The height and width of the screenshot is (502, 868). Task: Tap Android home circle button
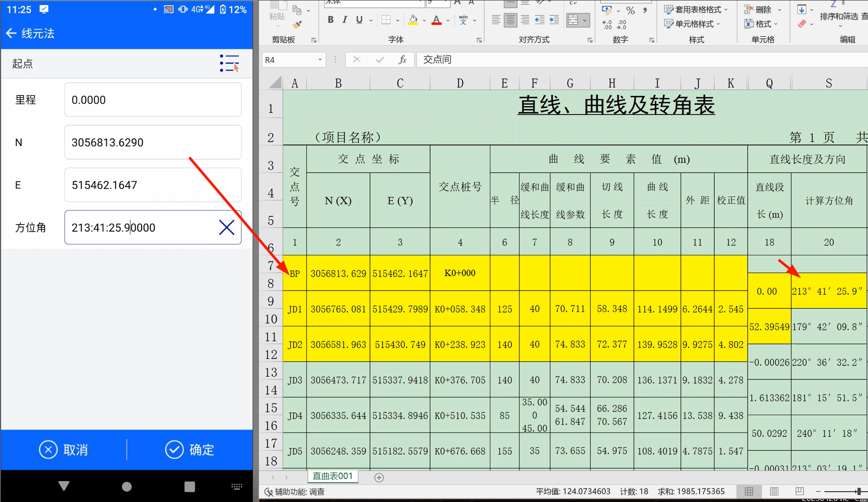127,486
